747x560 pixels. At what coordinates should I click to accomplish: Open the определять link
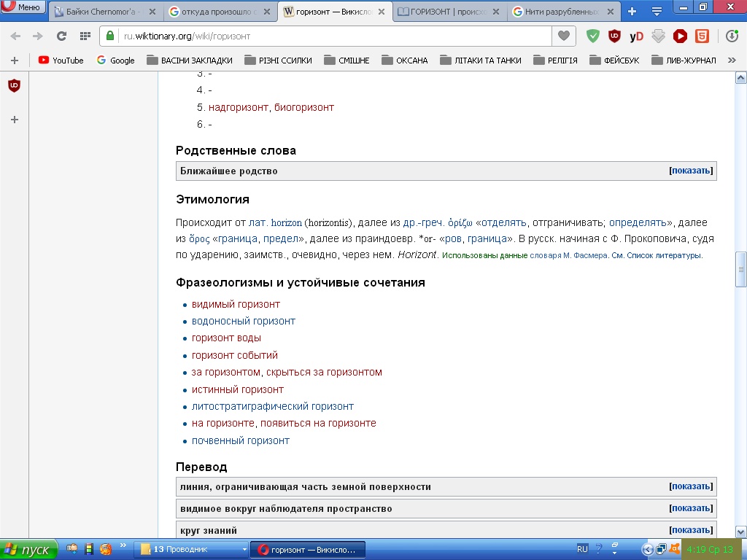point(638,222)
